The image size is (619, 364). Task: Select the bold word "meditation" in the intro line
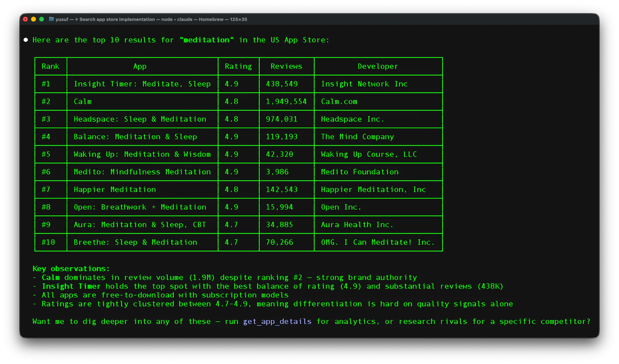pyautogui.click(x=207, y=40)
